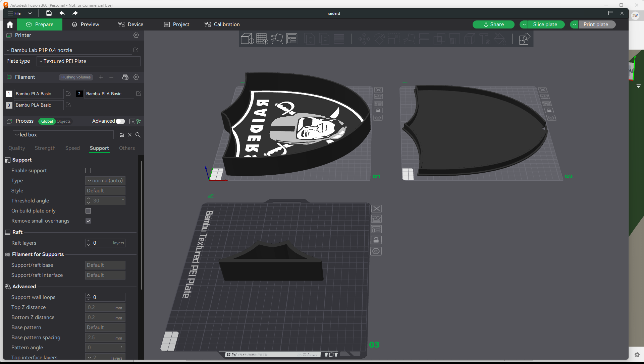Open the Speed settings tab

[x=72, y=148]
